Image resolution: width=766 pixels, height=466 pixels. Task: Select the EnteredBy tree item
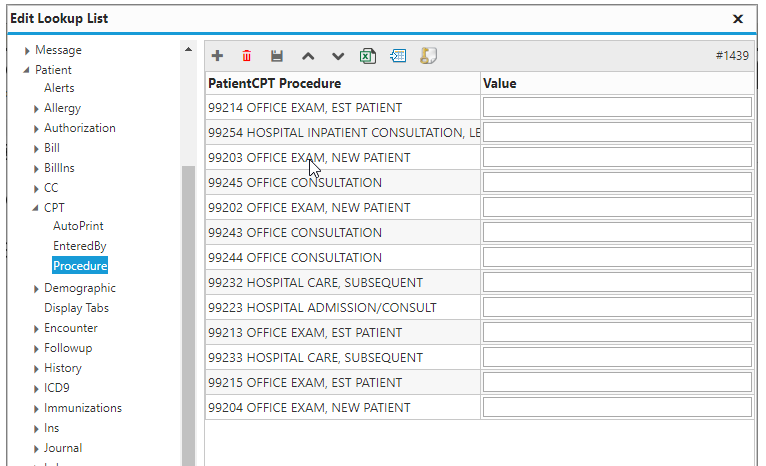[80, 246]
